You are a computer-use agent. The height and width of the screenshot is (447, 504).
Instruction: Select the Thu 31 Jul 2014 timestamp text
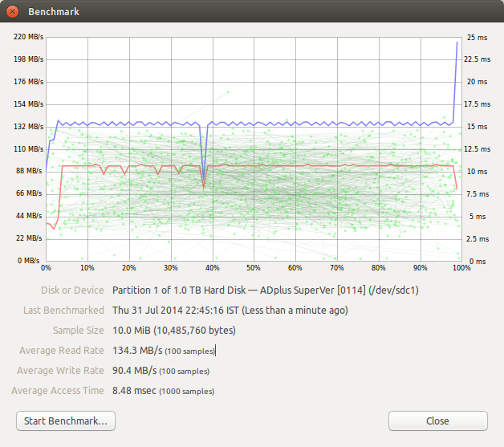point(230,311)
